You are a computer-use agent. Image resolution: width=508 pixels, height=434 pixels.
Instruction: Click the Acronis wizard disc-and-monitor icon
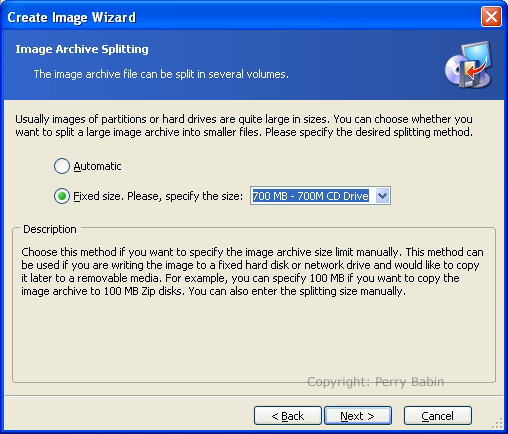469,65
